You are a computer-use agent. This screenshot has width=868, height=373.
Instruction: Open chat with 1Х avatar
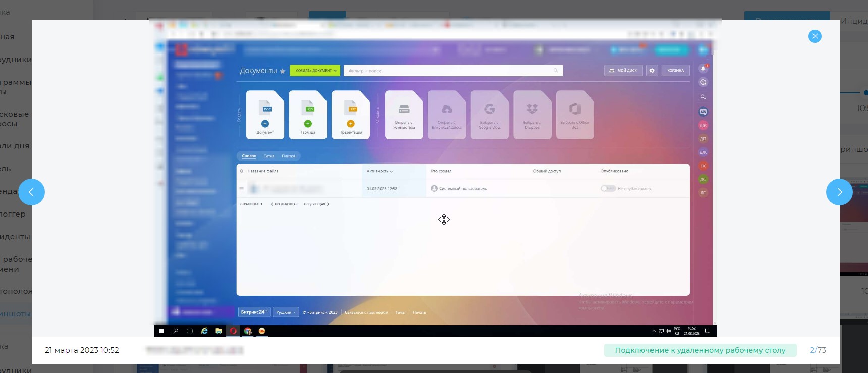703,166
